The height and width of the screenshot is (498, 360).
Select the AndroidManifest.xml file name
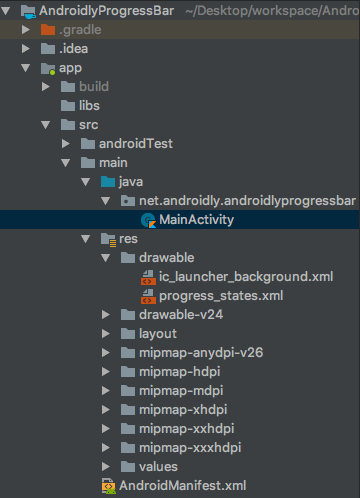pyautogui.click(x=183, y=486)
